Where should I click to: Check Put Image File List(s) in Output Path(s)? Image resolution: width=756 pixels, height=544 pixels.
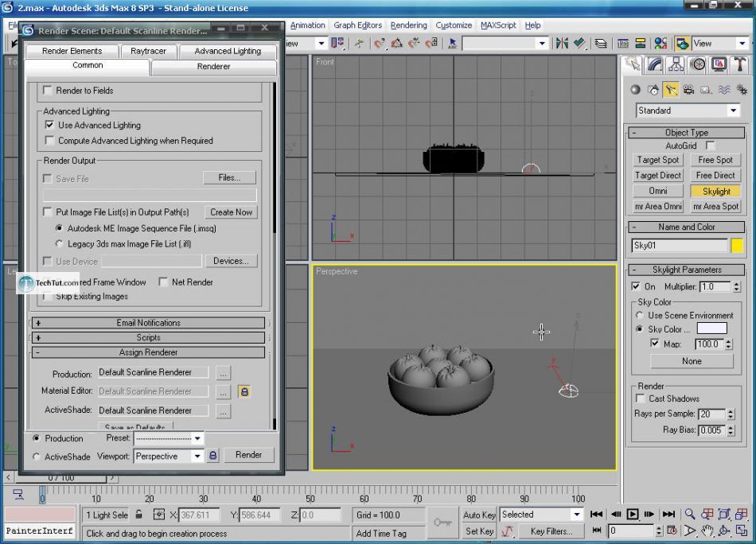click(47, 212)
